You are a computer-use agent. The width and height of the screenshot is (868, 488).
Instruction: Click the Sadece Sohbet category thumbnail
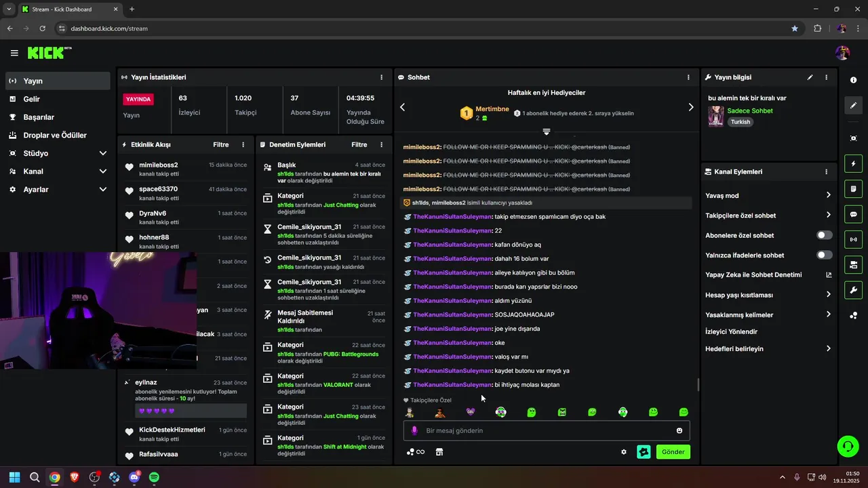coord(715,117)
